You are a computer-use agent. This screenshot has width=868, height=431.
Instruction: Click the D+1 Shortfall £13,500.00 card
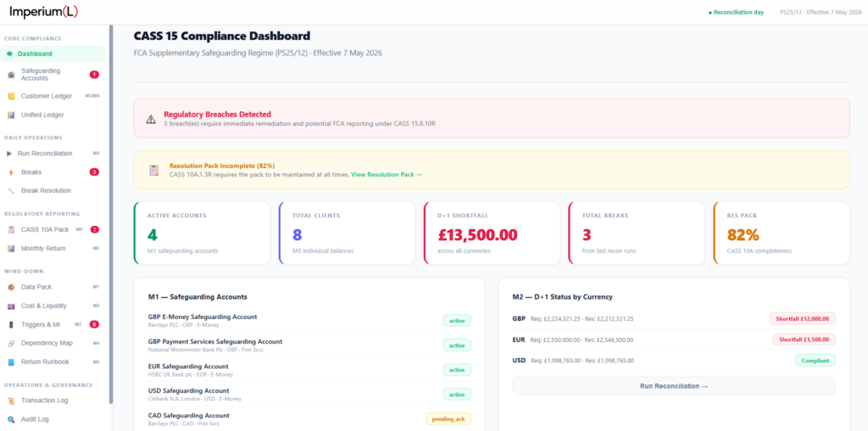click(492, 232)
